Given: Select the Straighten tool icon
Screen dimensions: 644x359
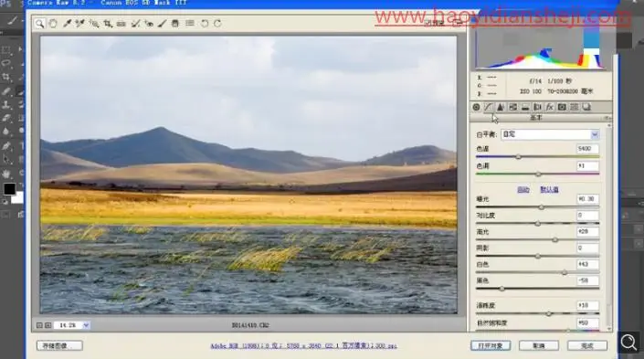Looking at the screenshot, I should [x=121, y=24].
